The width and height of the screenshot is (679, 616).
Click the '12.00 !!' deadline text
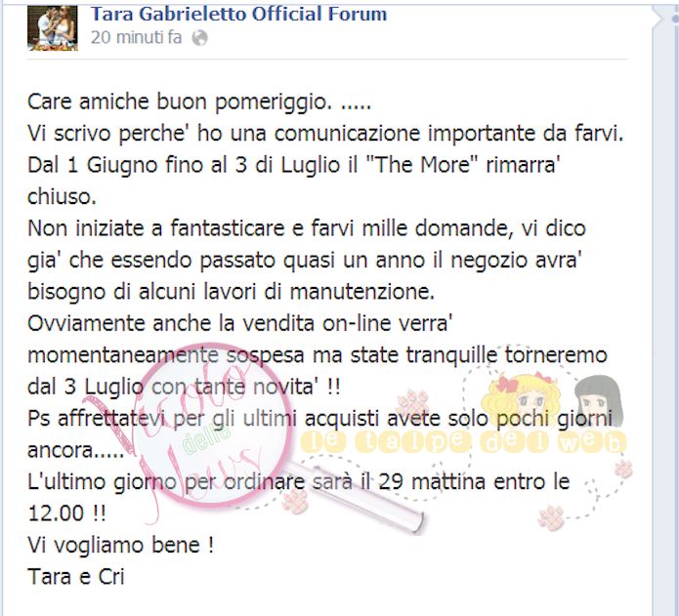tap(66, 513)
